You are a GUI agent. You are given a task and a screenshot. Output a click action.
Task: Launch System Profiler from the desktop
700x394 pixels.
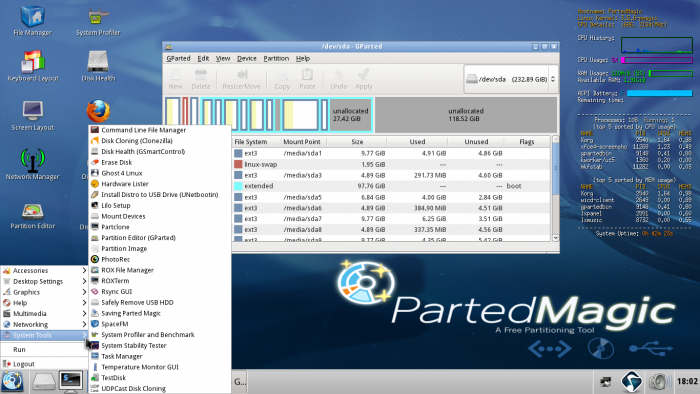pos(98,21)
